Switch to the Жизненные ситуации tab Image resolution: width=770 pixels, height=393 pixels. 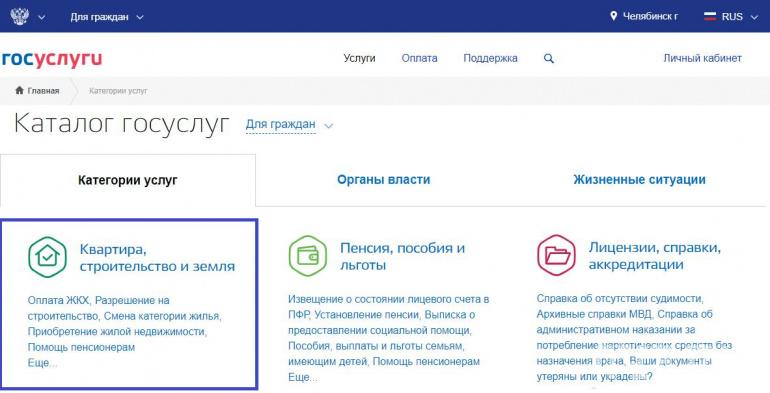639,180
